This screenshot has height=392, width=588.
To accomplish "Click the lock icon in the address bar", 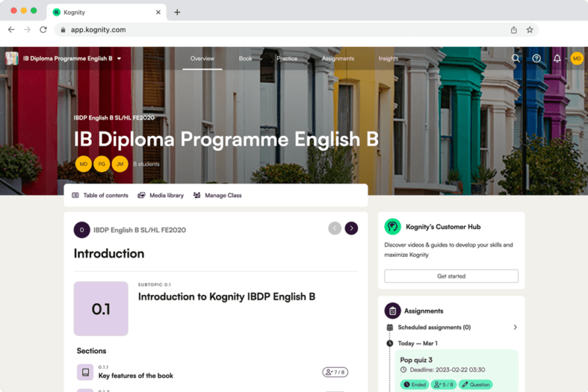I will pyautogui.click(x=63, y=30).
